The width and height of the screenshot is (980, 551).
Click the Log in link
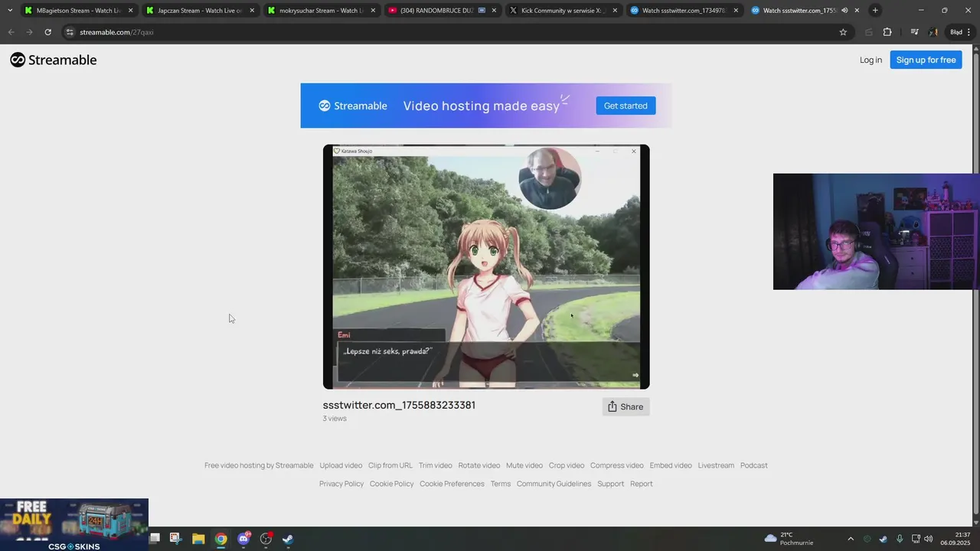[x=871, y=60]
